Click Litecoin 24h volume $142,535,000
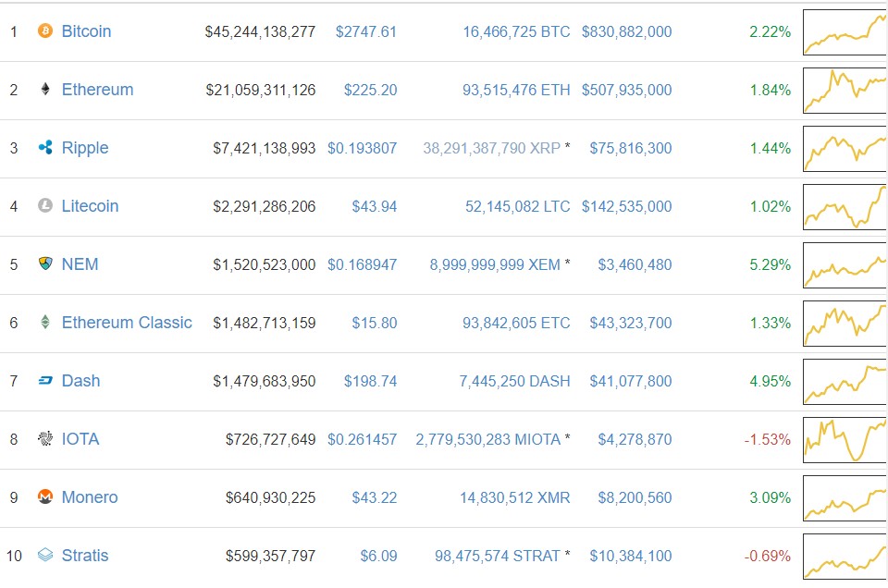 626,206
